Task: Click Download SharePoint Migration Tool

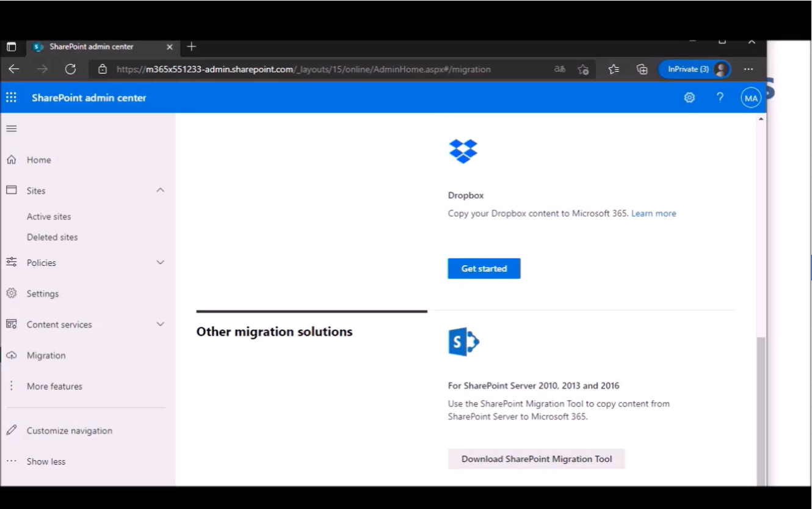Action: [536, 459]
